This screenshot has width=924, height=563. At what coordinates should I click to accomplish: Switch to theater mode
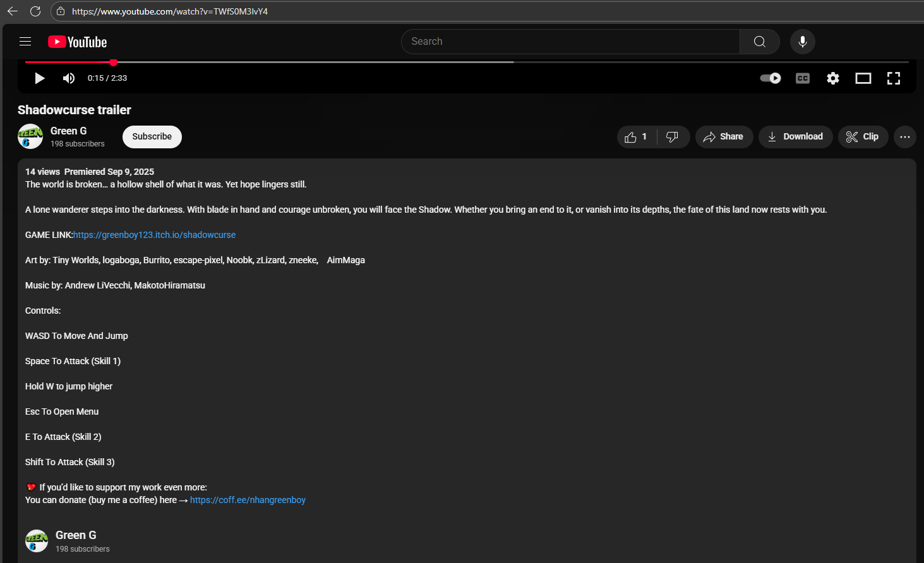tap(863, 78)
